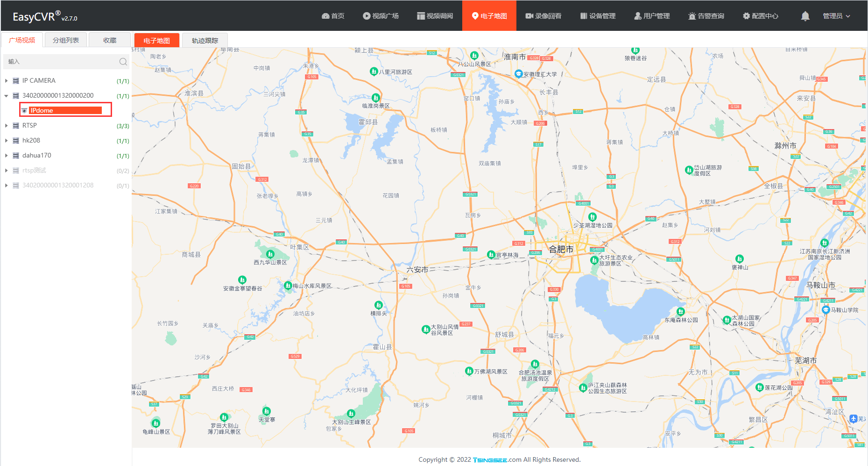Click the 罗田大别山薄刀峰风景区 marker
The image size is (868, 466).
coord(224,417)
